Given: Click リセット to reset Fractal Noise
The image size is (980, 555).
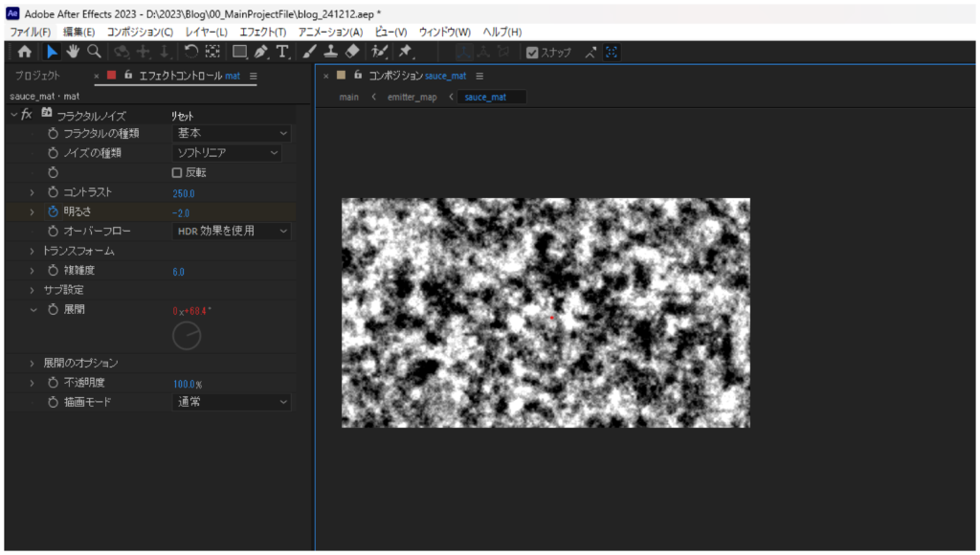Looking at the screenshot, I should tap(182, 115).
